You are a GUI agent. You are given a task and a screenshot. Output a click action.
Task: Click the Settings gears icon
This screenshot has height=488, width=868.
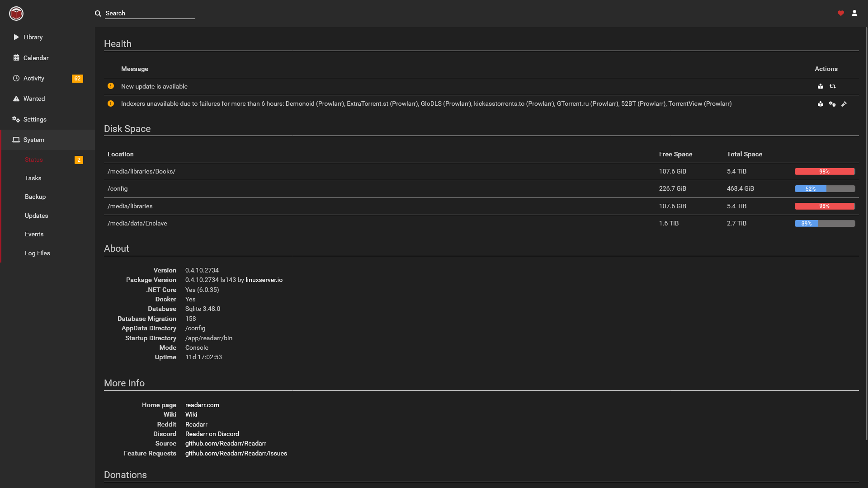(16, 119)
